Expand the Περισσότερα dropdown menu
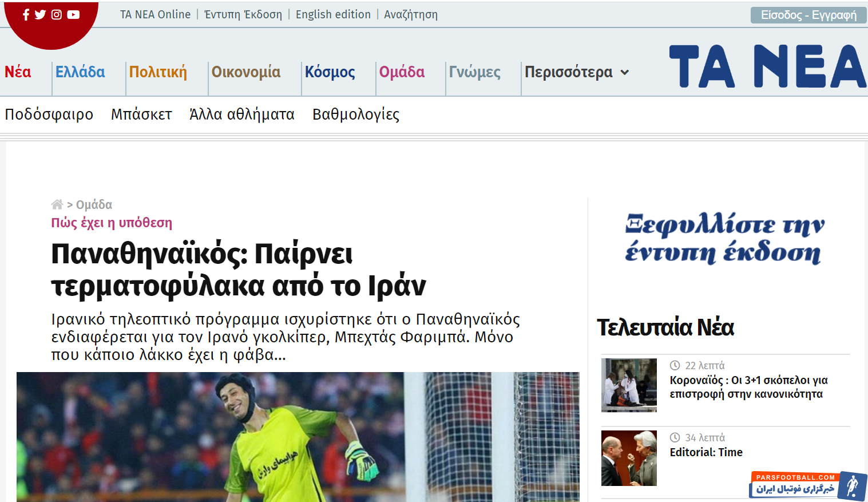 click(x=577, y=72)
